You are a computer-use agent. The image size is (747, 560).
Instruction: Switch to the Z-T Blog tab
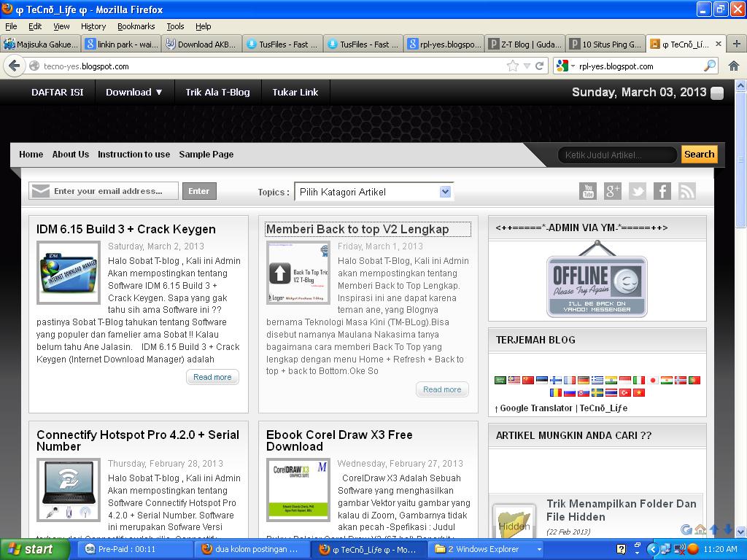(525, 44)
